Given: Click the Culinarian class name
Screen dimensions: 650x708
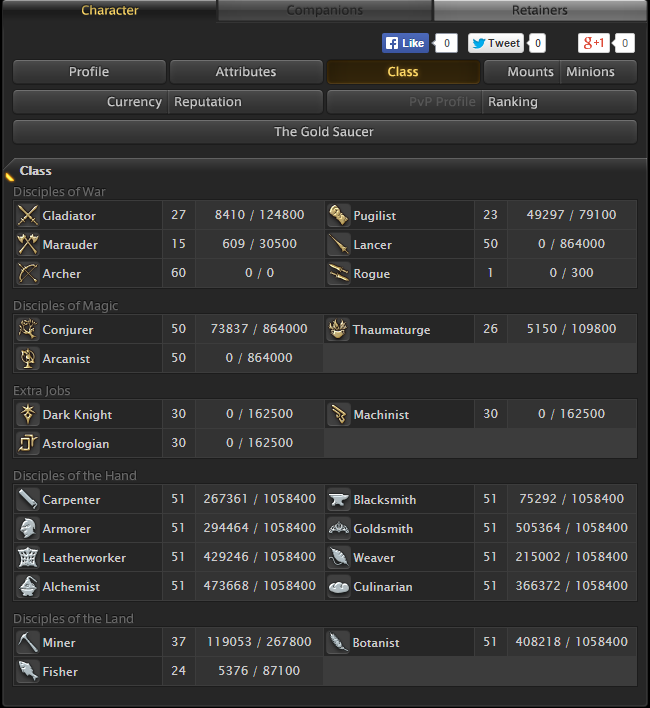Looking at the screenshot, I should [x=383, y=587].
